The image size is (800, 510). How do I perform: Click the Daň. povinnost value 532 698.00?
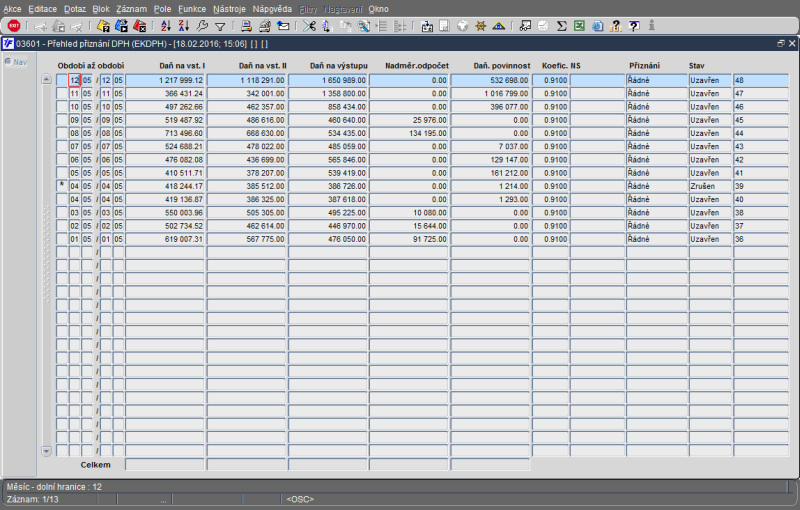coord(490,80)
